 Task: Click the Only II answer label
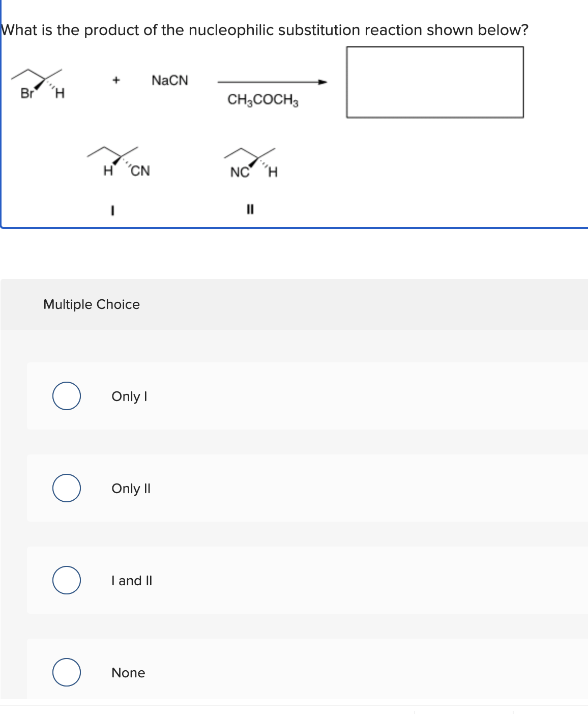(x=131, y=488)
